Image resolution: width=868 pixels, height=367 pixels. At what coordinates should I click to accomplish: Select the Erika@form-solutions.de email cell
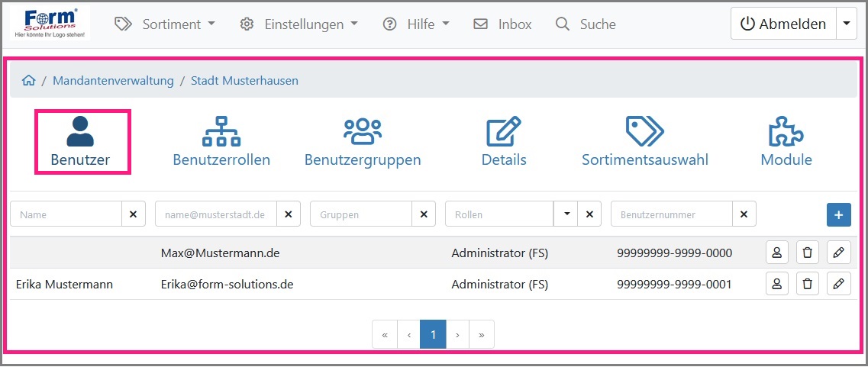(227, 285)
